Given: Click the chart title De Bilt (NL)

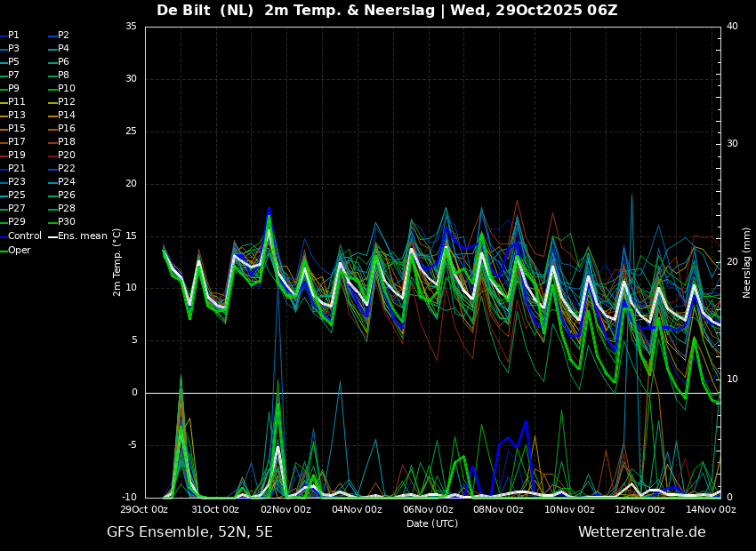Looking at the screenshot, I should 205,11.
